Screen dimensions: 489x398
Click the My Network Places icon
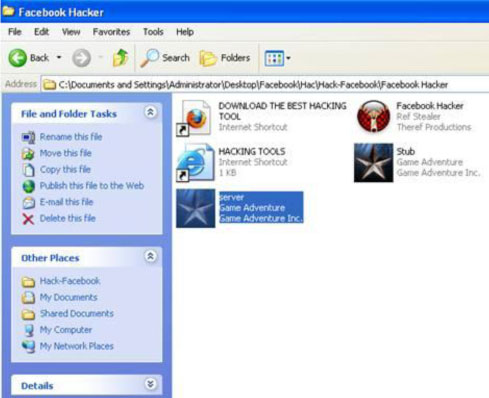pos(29,347)
